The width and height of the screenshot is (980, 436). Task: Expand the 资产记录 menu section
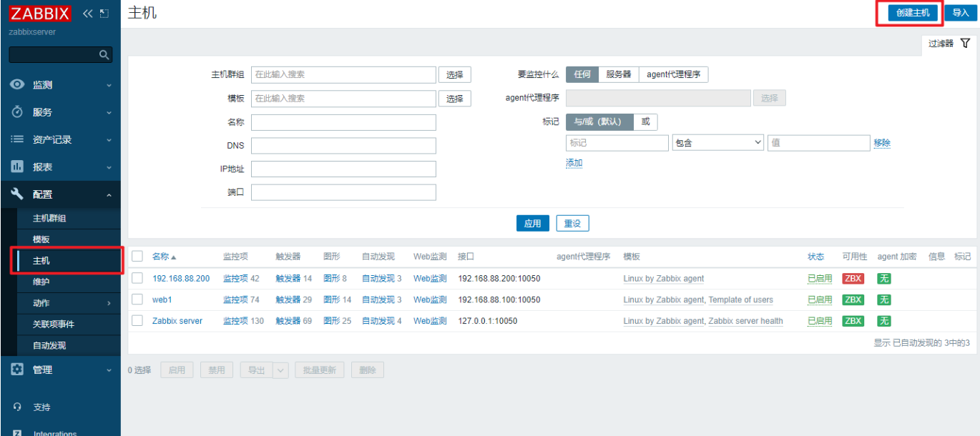[109, 140]
